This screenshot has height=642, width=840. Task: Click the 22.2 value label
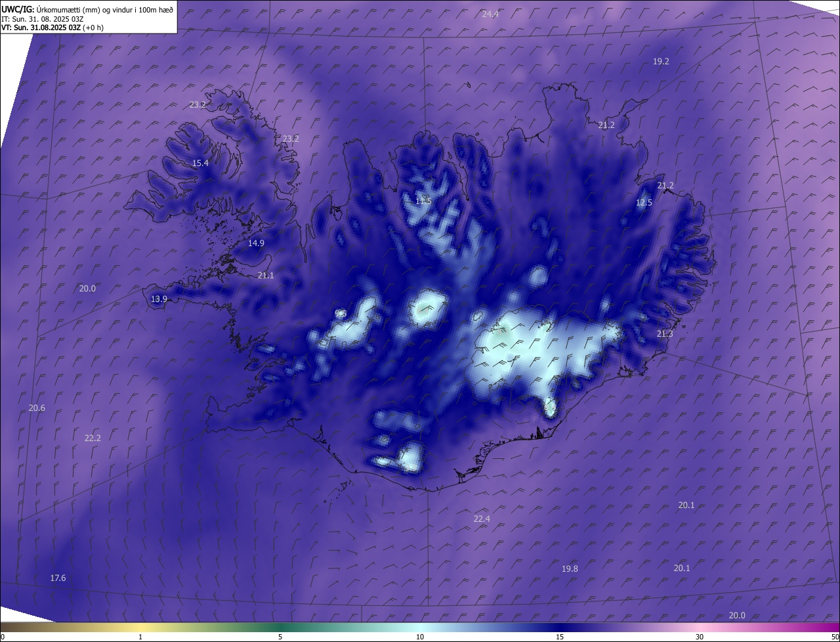(93, 438)
